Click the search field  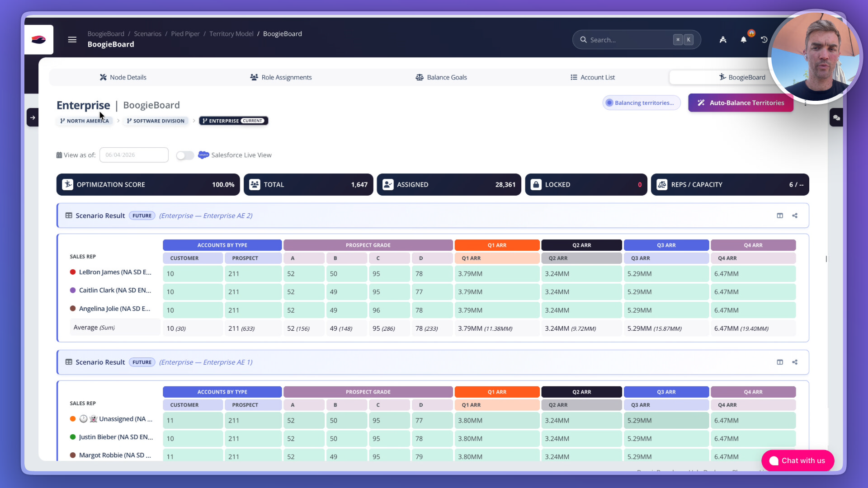pyautogui.click(x=637, y=40)
